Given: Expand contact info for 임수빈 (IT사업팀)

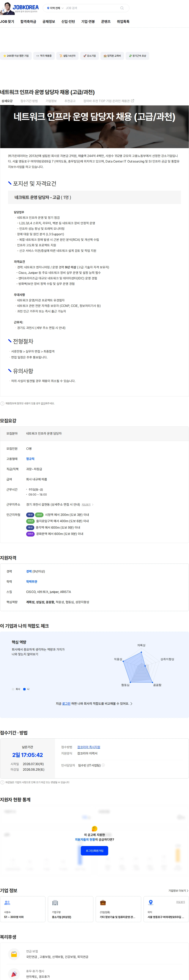Looking at the screenshot, I should pyautogui.click(x=103, y=765).
